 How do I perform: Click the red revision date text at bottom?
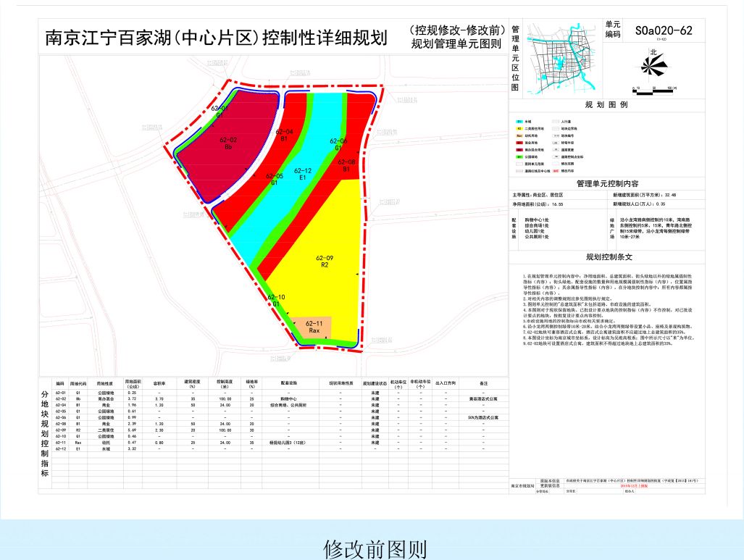(x=634, y=486)
